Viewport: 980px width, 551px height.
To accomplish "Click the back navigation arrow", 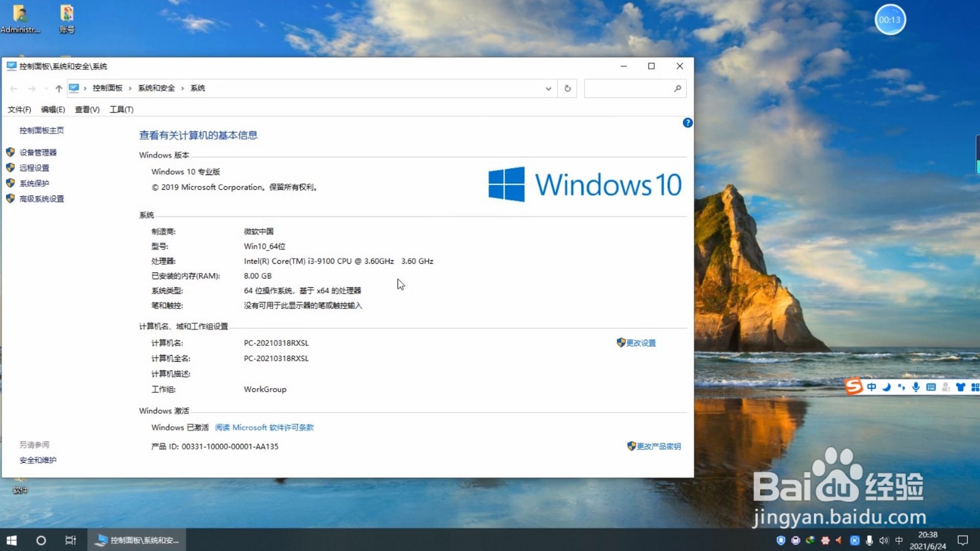I will [x=13, y=89].
